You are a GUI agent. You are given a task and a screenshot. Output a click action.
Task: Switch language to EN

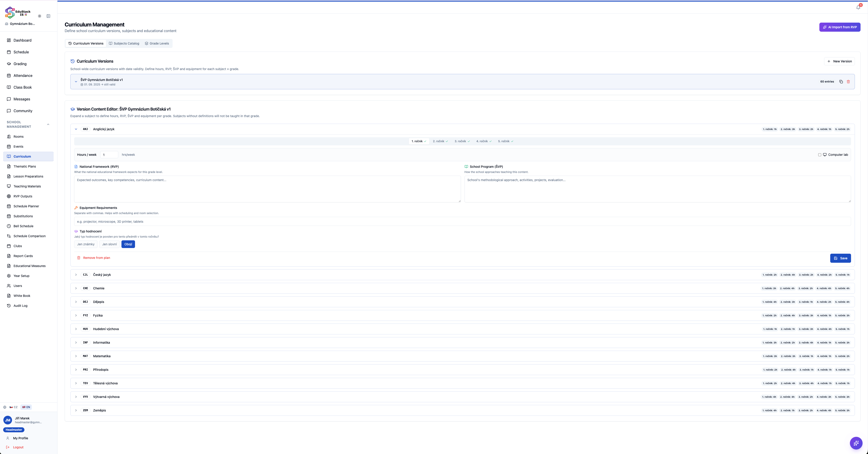coord(26,407)
